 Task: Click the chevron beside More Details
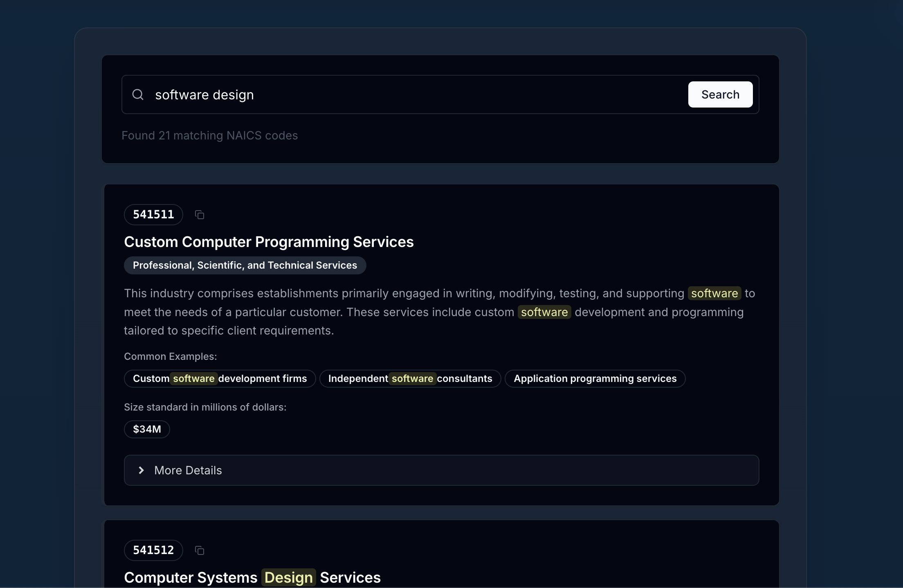141,470
